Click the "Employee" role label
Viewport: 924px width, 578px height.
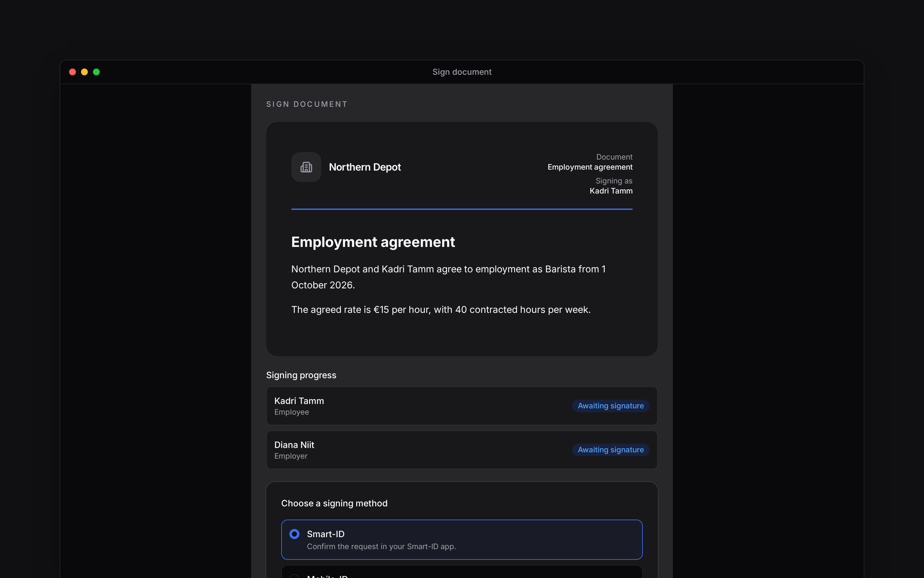click(x=292, y=412)
